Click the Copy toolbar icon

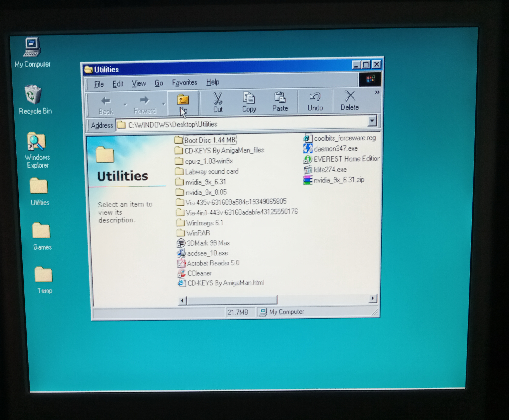tap(249, 98)
